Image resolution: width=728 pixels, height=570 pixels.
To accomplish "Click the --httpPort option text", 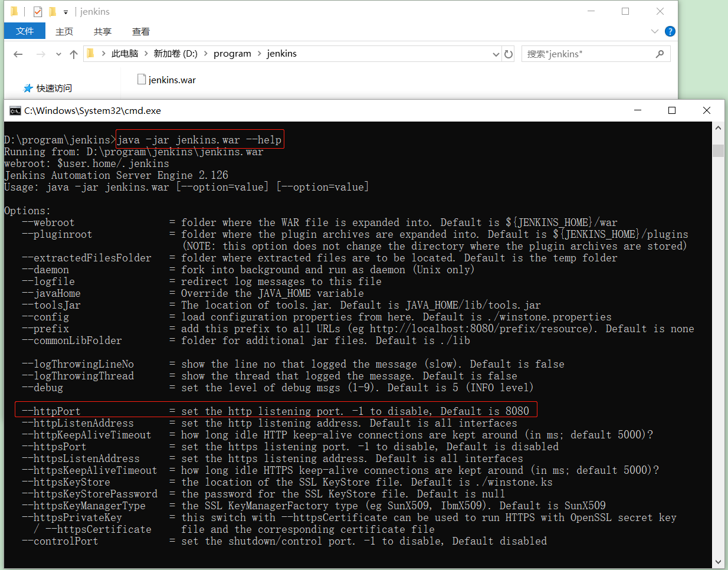I will [x=51, y=411].
